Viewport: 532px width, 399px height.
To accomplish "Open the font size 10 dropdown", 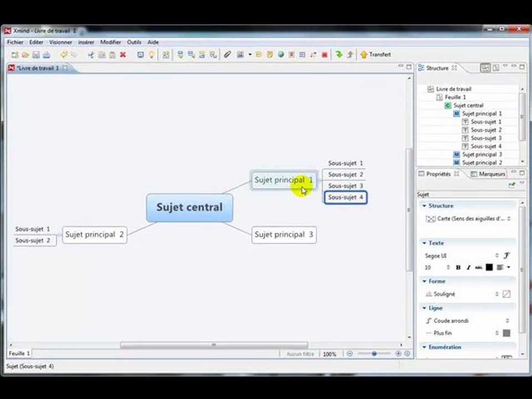I will pos(437,267).
